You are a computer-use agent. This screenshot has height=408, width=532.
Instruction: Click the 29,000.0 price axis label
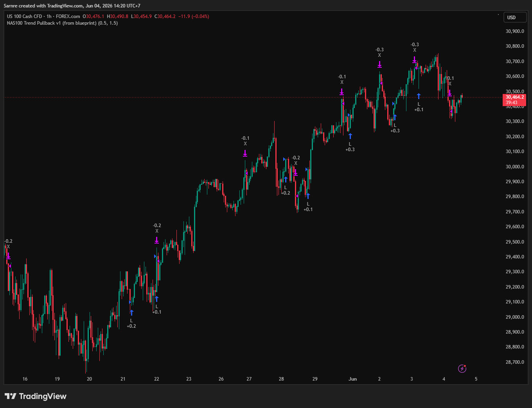point(515,317)
